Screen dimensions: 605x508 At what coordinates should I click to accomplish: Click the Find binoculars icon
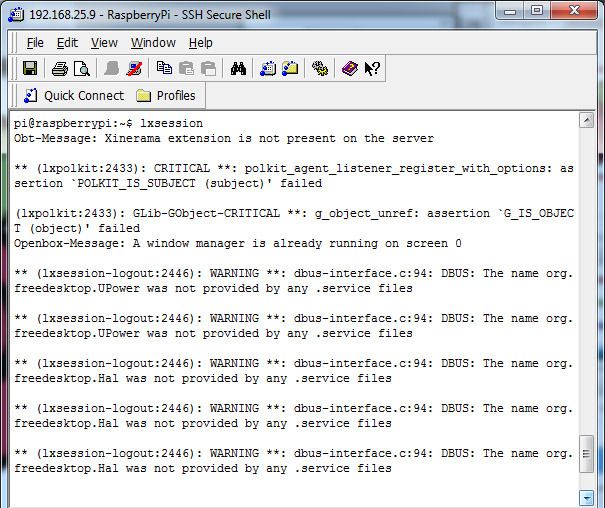pyautogui.click(x=238, y=69)
